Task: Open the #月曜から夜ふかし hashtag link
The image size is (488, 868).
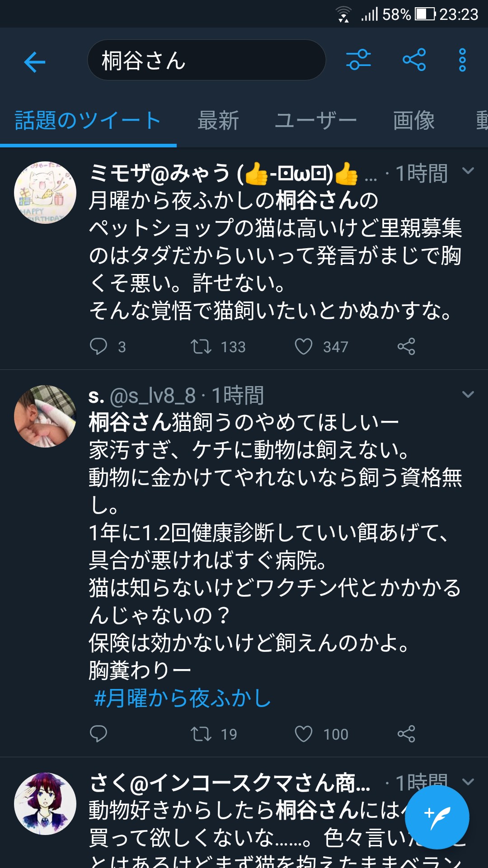Action: point(182,698)
